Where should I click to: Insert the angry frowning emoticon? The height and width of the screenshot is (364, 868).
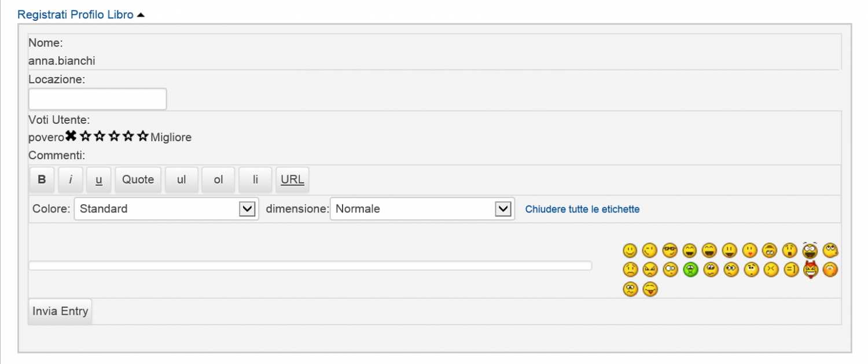[650, 270]
